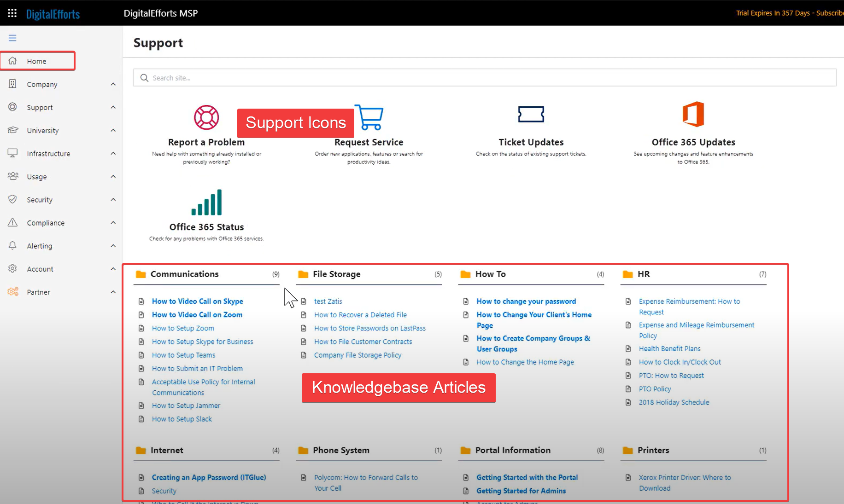The width and height of the screenshot is (844, 504).
Task: Click the Account gear icon
Action: 13,268
